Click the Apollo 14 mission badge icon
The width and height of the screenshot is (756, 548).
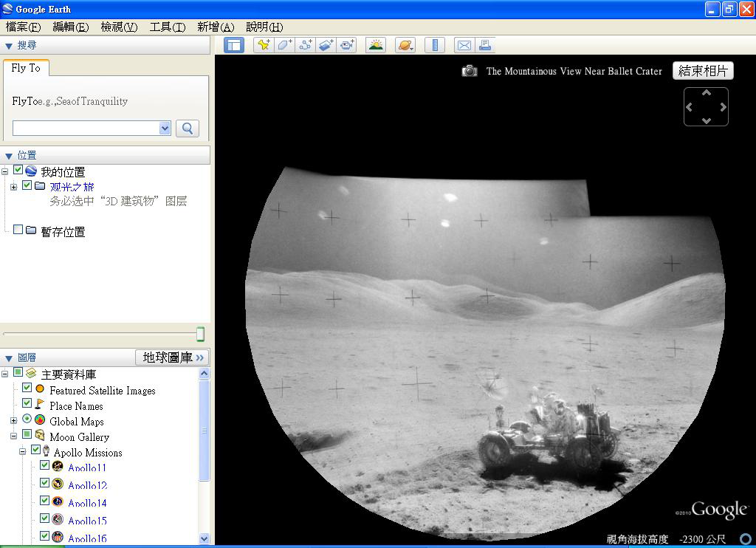[x=58, y=501]
